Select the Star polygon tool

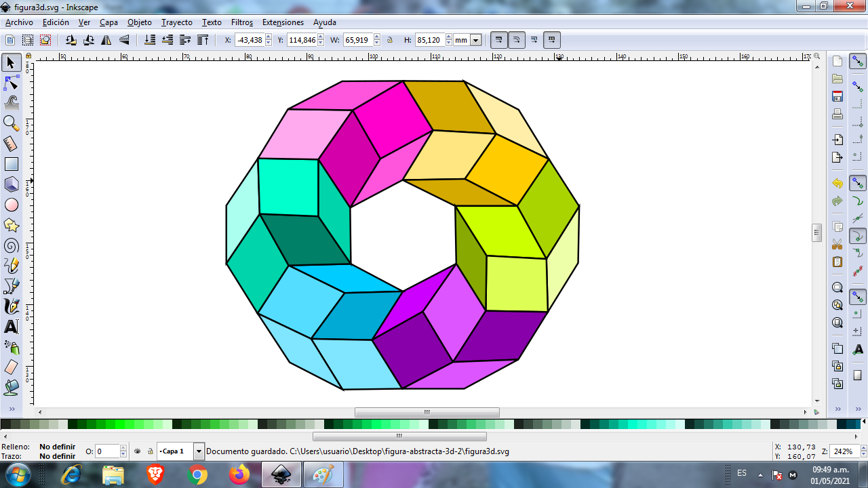(11, 225)
